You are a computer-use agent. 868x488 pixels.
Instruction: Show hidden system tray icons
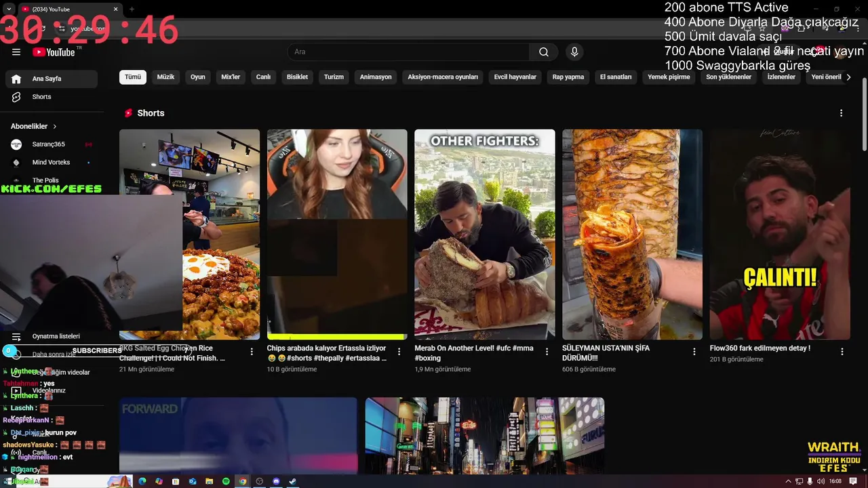[788, 481]
